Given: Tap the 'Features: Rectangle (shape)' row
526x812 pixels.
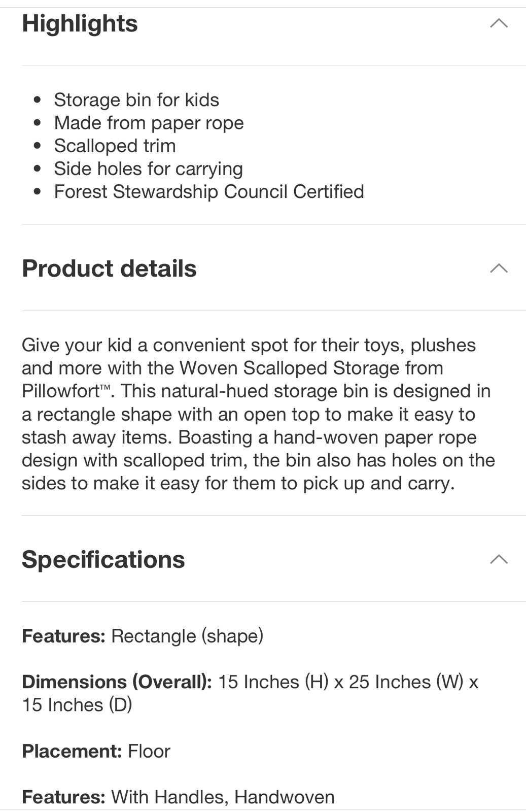Looking at the screenshot, I should (143, 636).
